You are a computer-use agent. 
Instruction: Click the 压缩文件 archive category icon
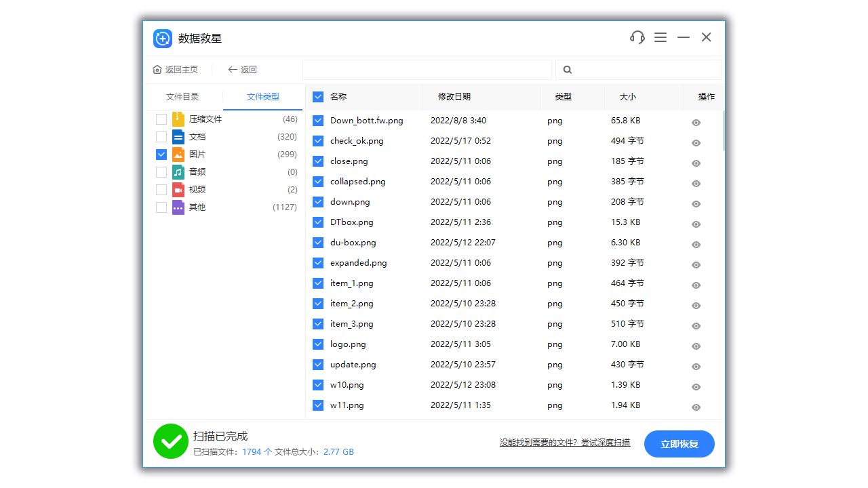tap(177, 119)
